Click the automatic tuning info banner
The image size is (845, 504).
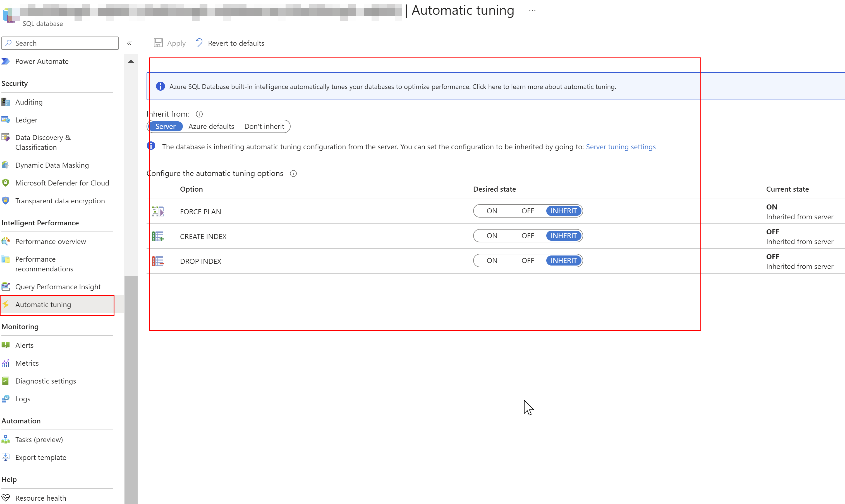point(495,86)
